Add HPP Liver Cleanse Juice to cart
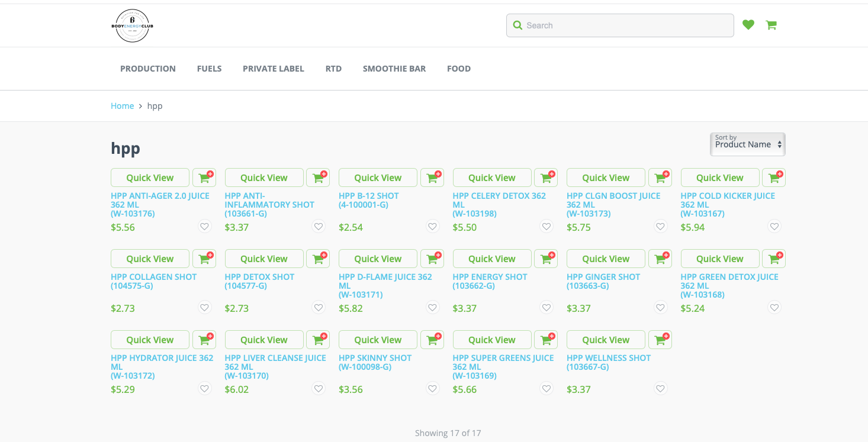868x442 pixels. (x=318, y=340)
